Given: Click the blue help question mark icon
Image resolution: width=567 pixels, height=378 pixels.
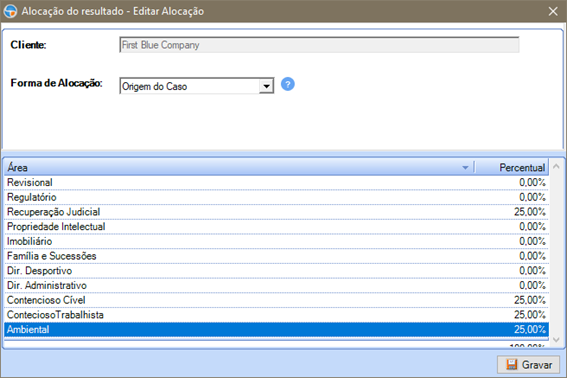Looking at the screenshot, I should coord(287,84).
